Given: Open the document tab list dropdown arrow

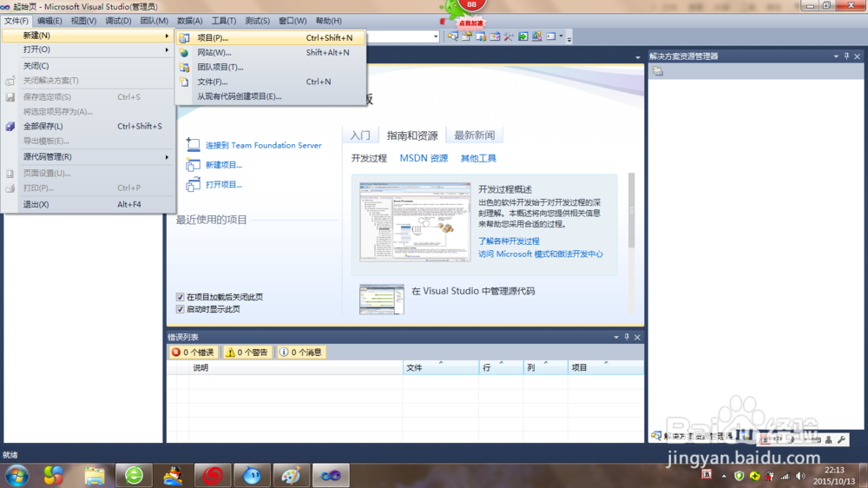Looking at the screenshot, I should click(x=638, y=57).
